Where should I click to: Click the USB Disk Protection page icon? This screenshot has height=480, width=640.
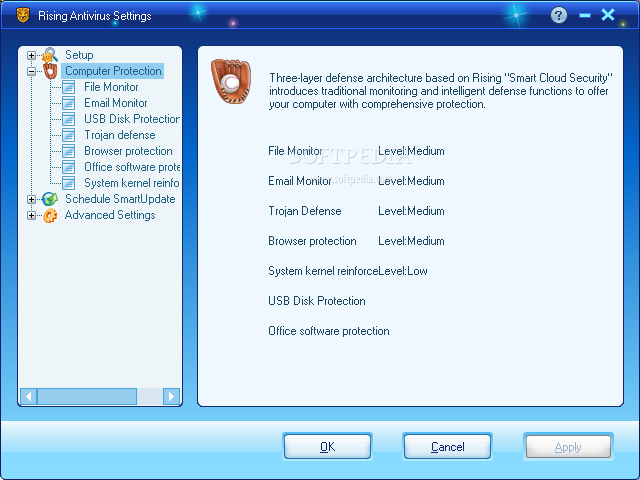tap(69, 119)
